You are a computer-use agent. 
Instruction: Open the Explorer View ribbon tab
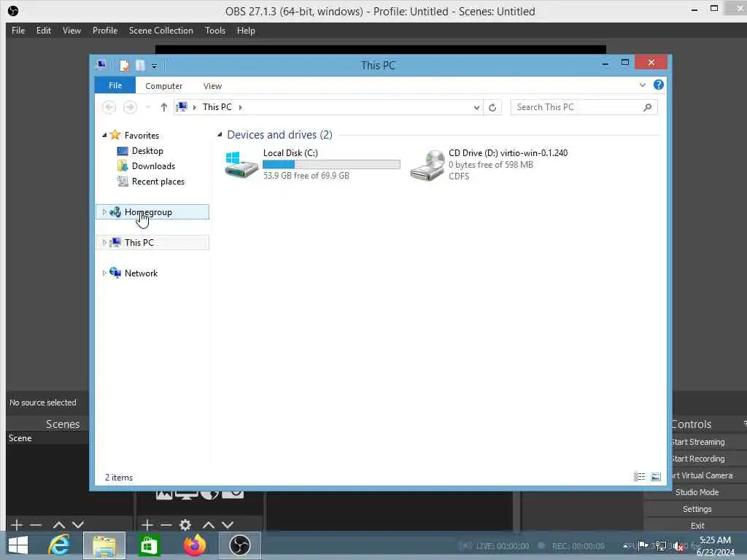click(x=212, y=86)
